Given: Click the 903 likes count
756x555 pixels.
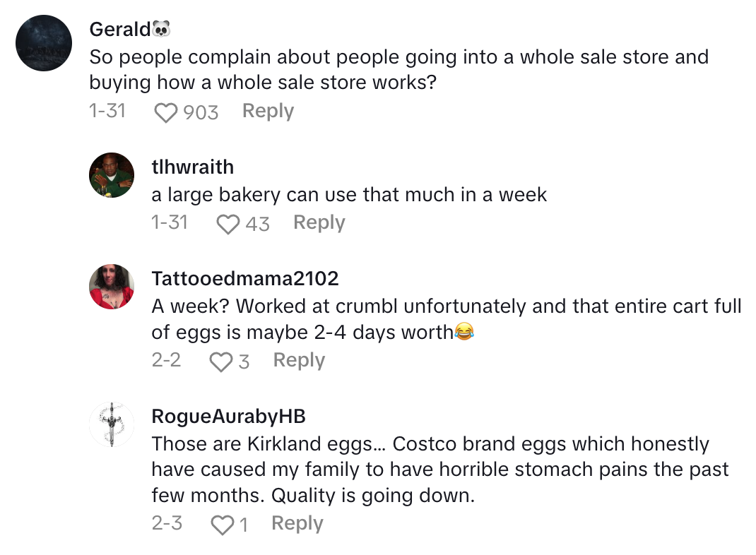Looking at the screenshot, I should tap(201, 112).
